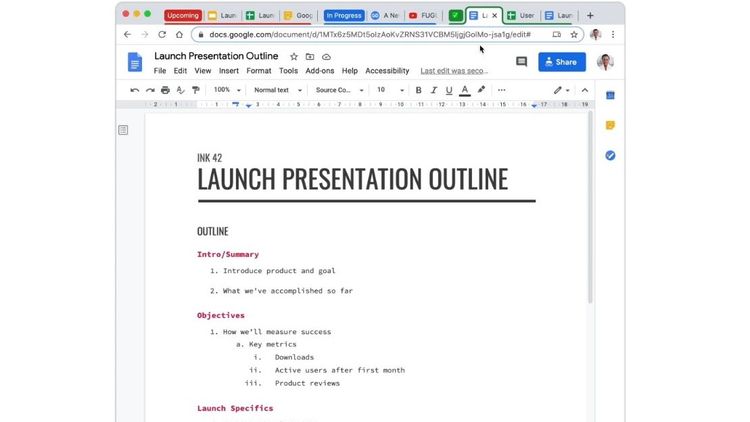Expand the Upcoming tab group
750x422 pixels.
coord(183,15)
